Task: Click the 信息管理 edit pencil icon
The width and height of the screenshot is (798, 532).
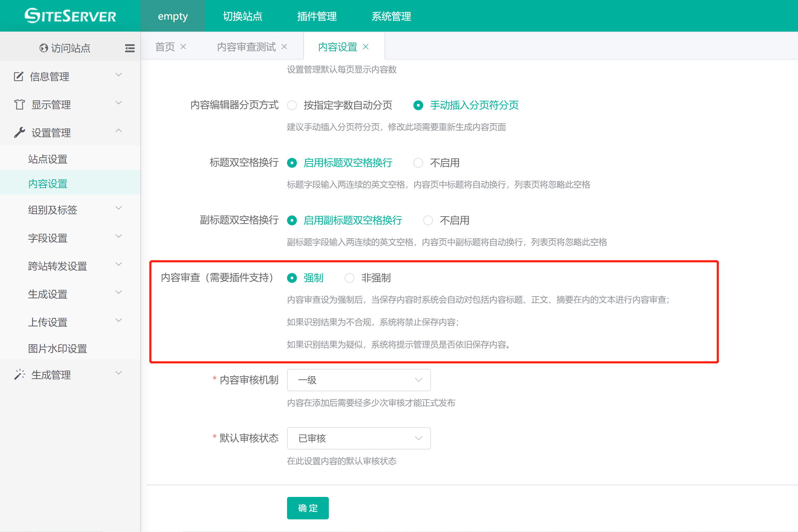Action: (19, 76)
